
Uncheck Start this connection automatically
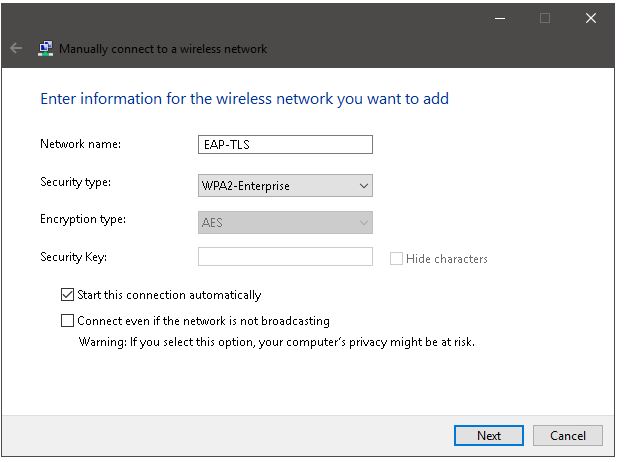(68, 295)
